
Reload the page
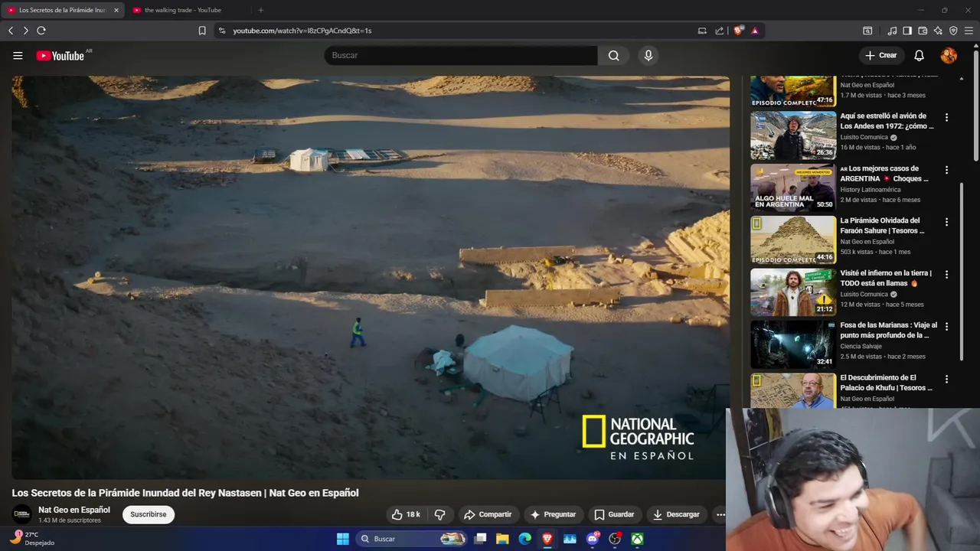click(x=41, y=31)
